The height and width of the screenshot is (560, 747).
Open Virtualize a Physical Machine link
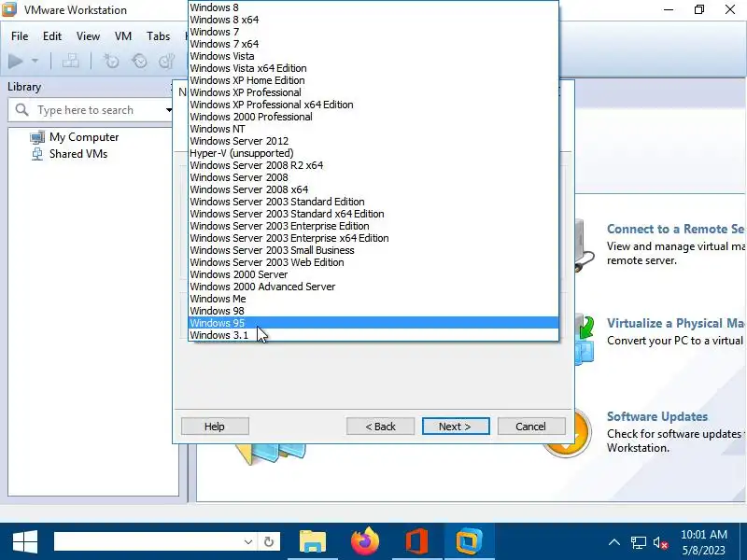pos(676,323)
